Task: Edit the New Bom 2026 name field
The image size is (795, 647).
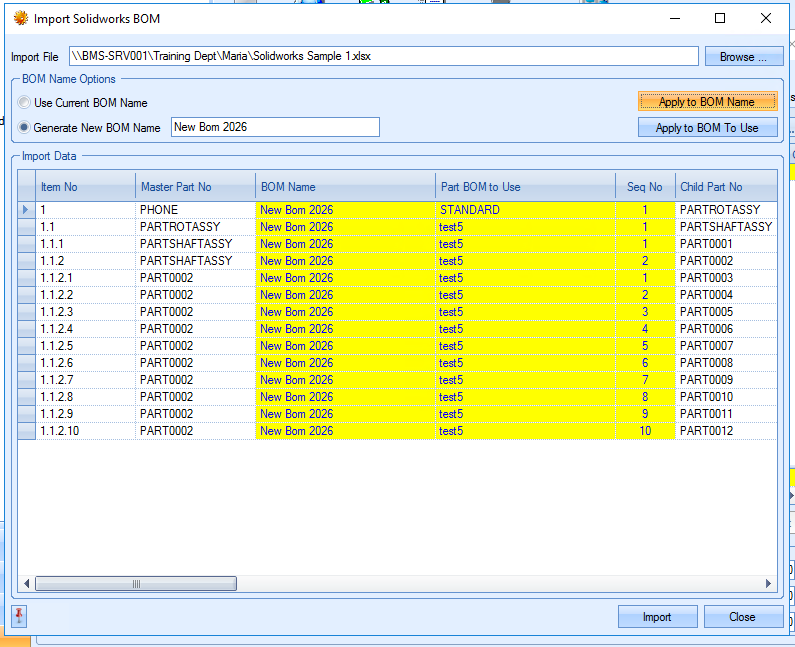Action: (275, 127)
